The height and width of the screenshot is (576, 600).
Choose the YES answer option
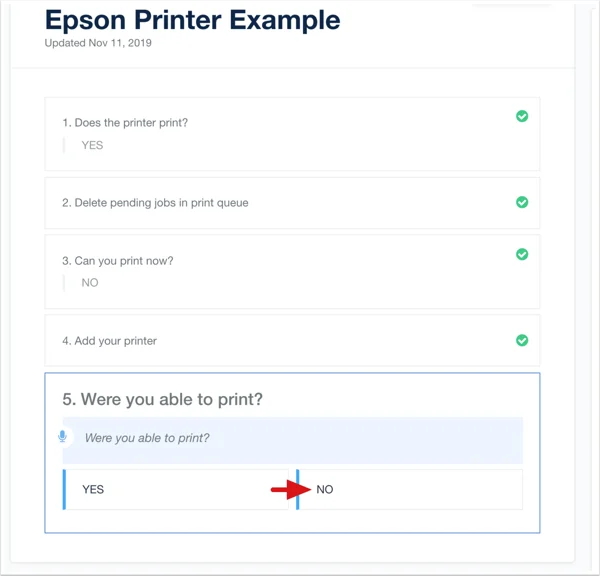click(x=176, y=490)
